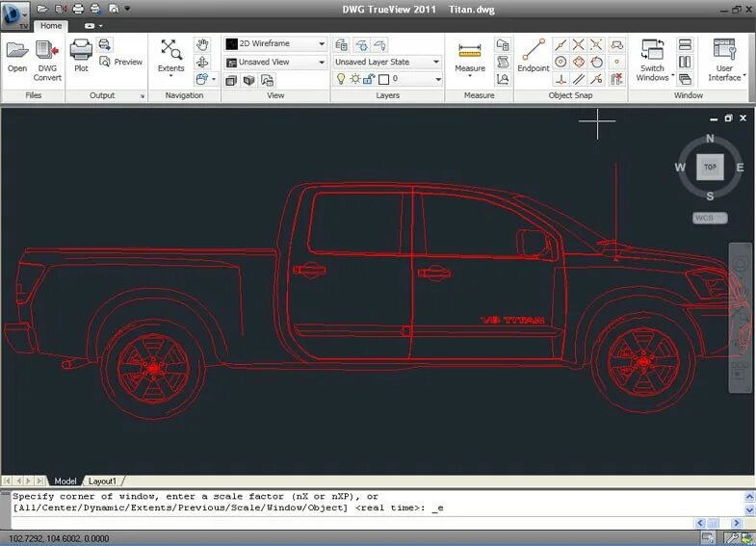Toggle the Midpoint object snap
Image resolution: width=756 pixels, height=546 pixels.
tap(560, 45)
